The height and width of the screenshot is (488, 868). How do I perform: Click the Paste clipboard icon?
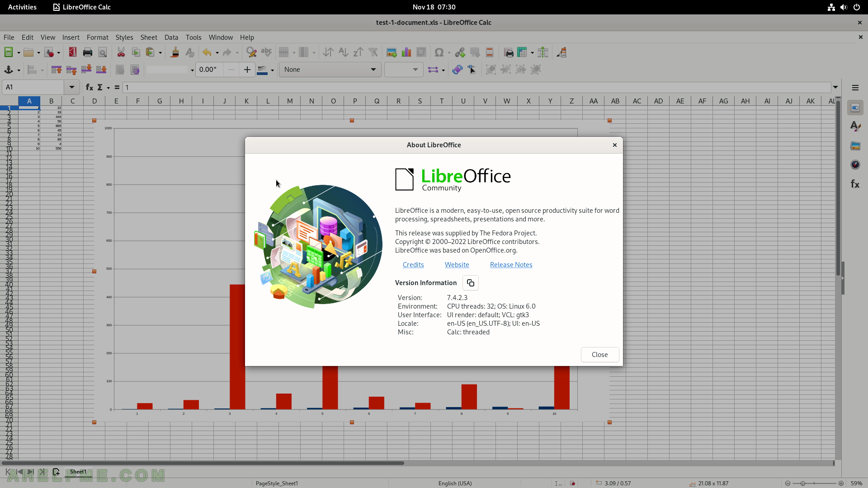150,52
